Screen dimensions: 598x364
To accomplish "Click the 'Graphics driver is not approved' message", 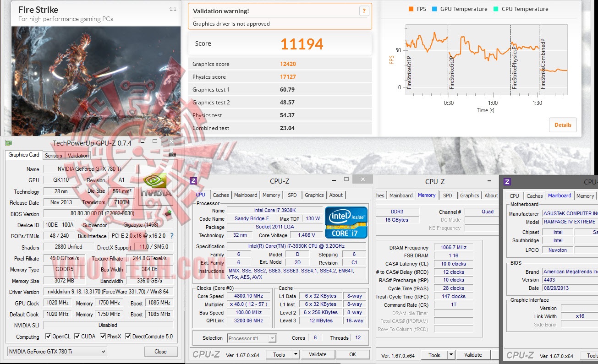I will click(x=231, y=24).
